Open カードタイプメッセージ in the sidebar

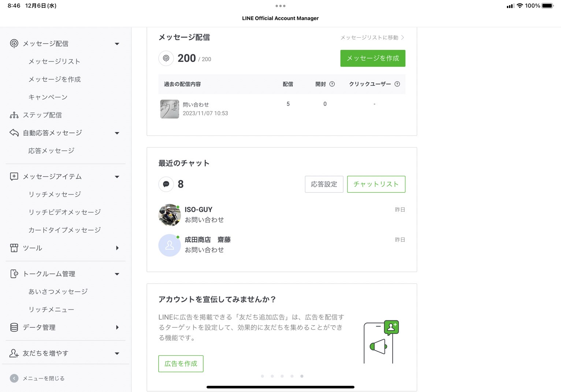point(64,230)
